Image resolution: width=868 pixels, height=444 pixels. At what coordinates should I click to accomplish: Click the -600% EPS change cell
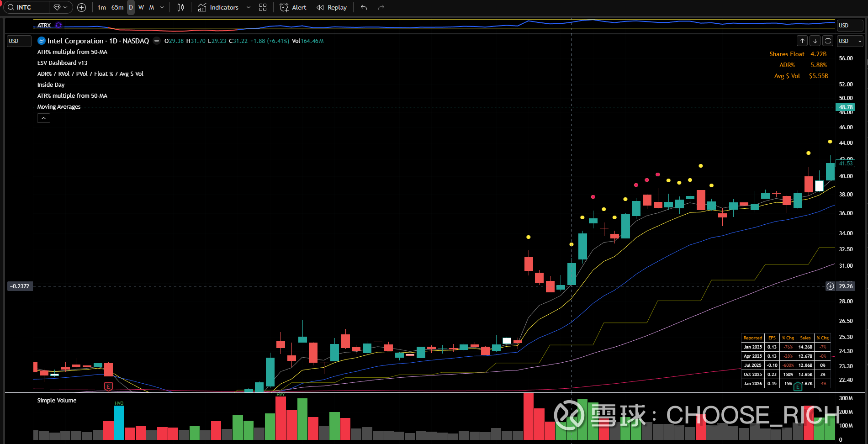coord(788,365)
